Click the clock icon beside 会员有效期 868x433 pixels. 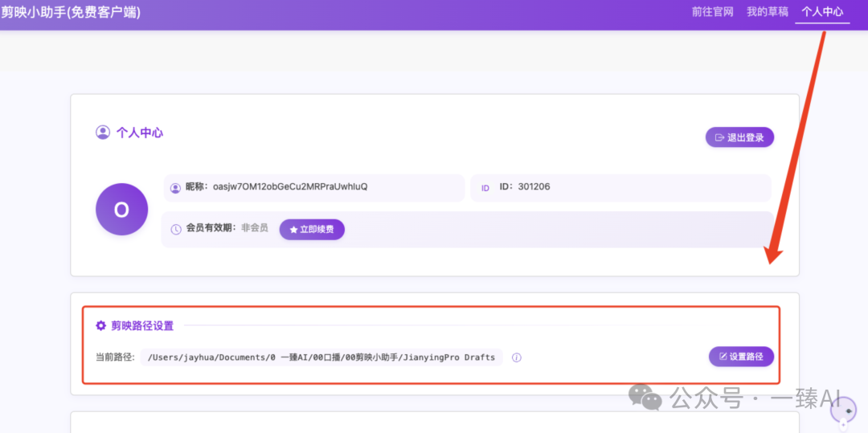point(176,229)
